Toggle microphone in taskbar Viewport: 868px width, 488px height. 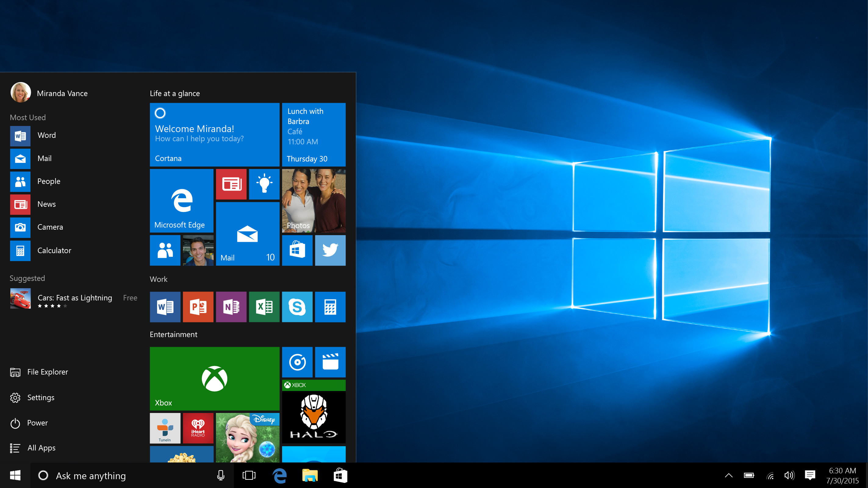[220, 475]
